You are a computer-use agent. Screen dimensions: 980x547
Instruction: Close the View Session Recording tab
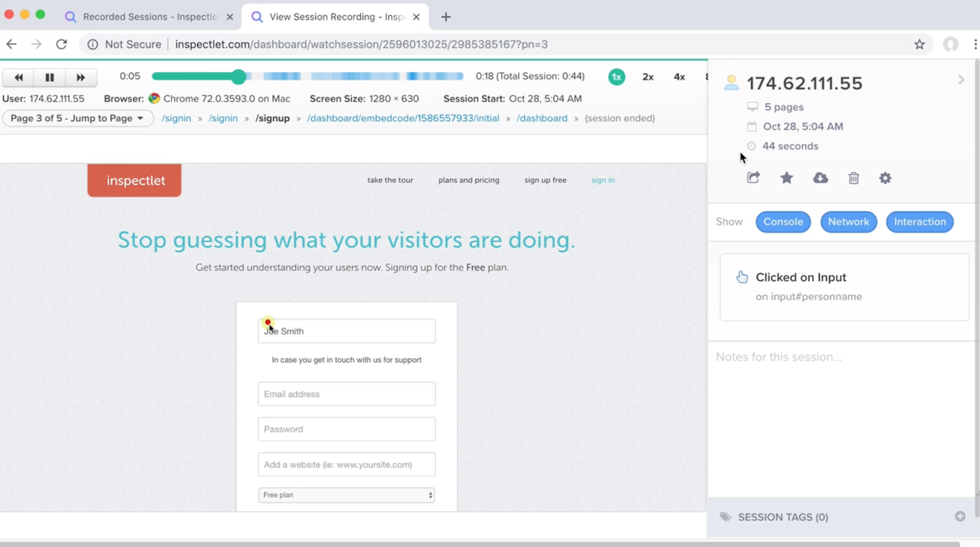pos(417,17)
